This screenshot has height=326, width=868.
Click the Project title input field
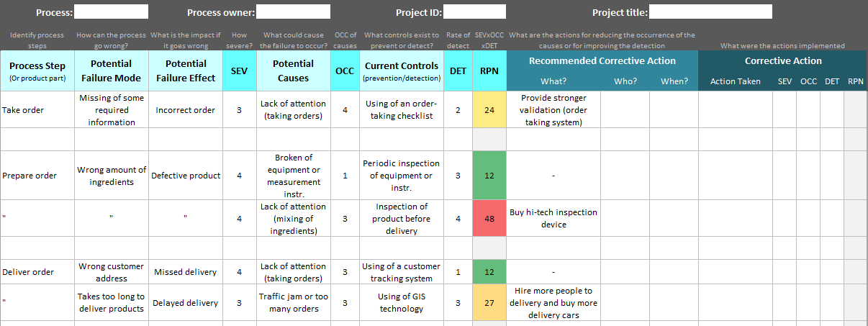coord(710,12)
